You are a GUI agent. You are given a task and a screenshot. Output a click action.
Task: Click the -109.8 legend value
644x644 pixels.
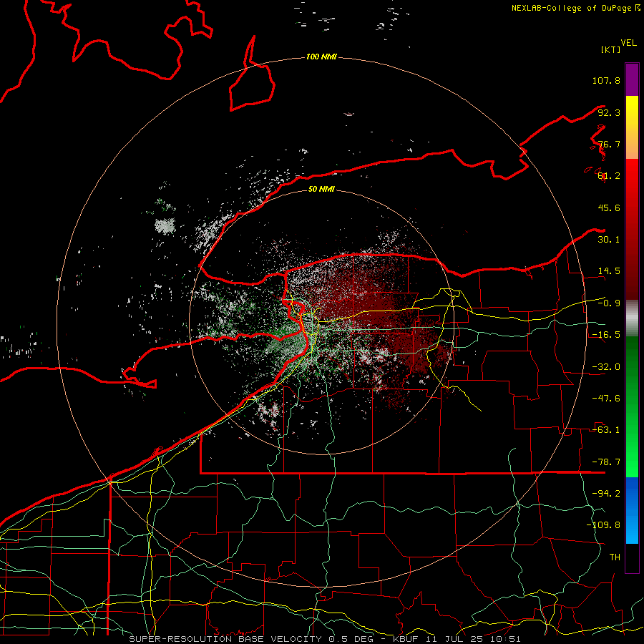coord(603,525)
